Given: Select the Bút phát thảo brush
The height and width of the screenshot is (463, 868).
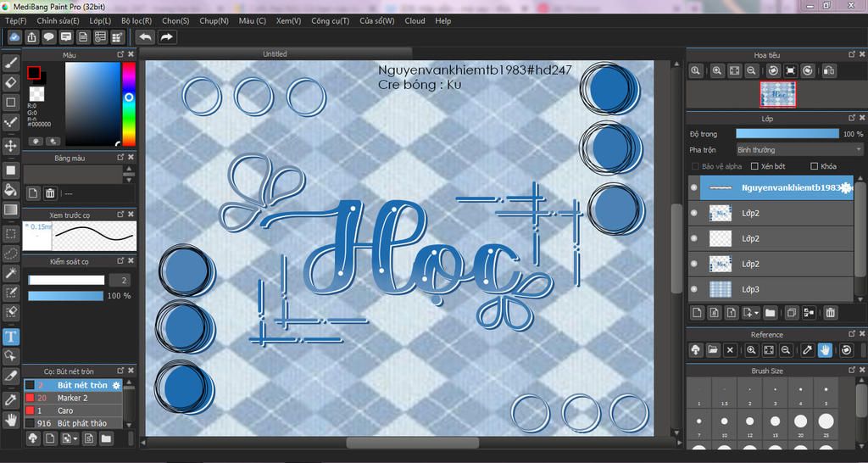Looking at the screenshot, I should pos(73,423).
